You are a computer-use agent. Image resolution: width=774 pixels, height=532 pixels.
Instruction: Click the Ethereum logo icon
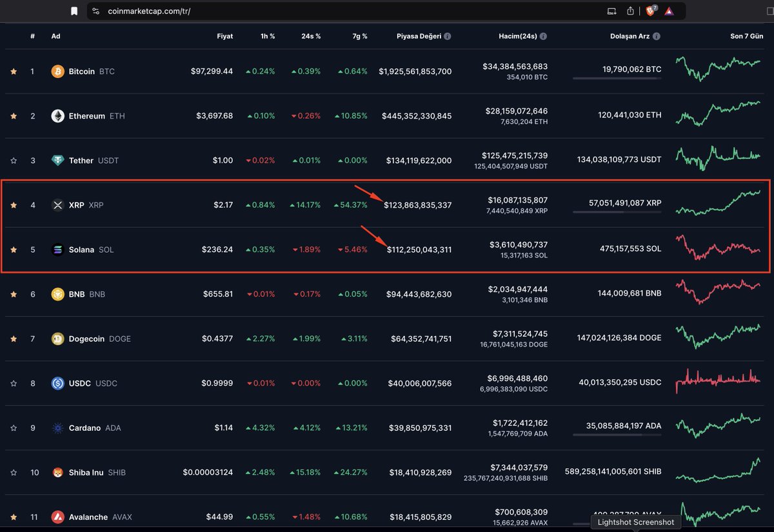tap(58, 116)
